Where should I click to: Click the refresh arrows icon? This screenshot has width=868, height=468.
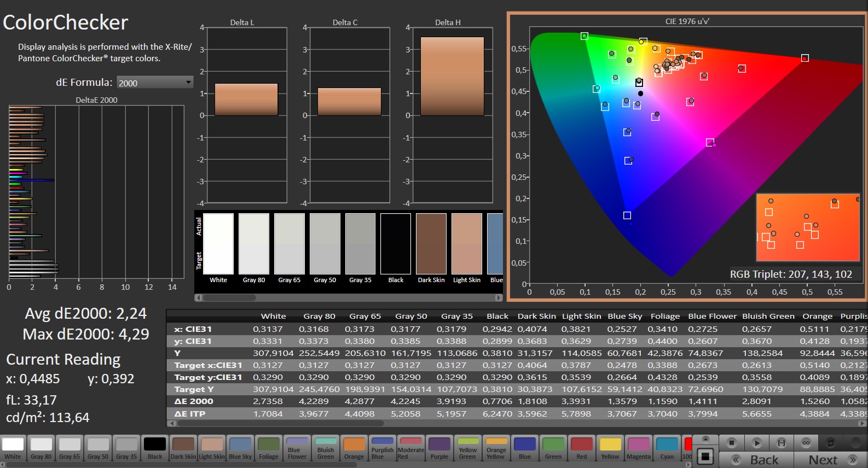[830, 442]
